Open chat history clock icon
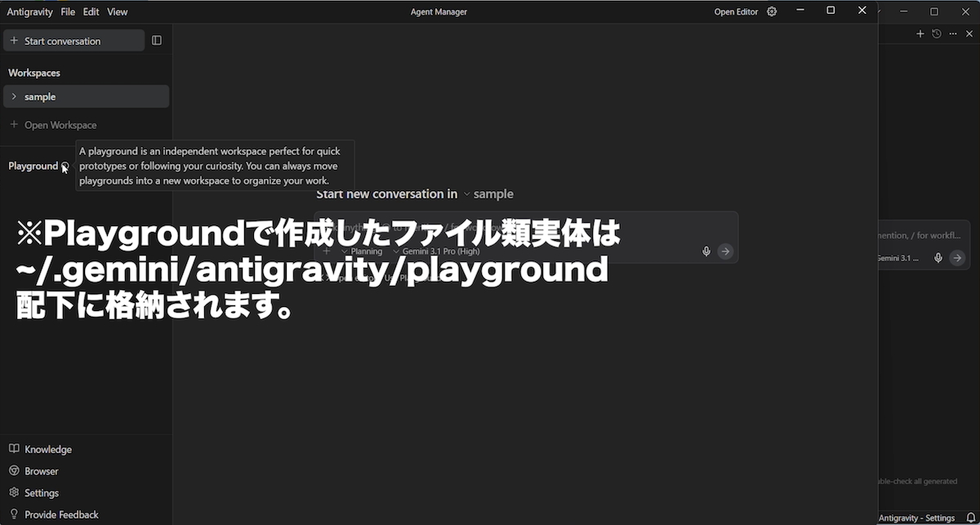Screen dimensions: 980x525 pyautogui.click(x=937, y=33)
